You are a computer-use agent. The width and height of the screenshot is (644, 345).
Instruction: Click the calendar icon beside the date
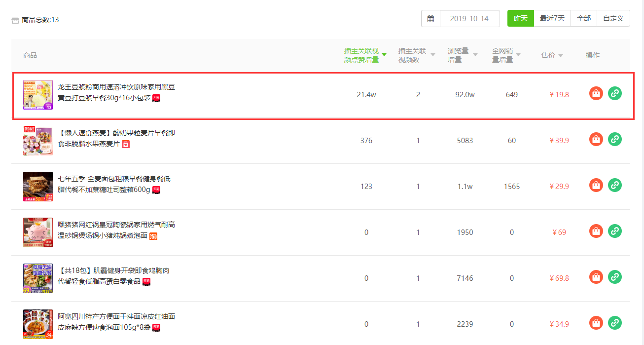coord(430,19)
